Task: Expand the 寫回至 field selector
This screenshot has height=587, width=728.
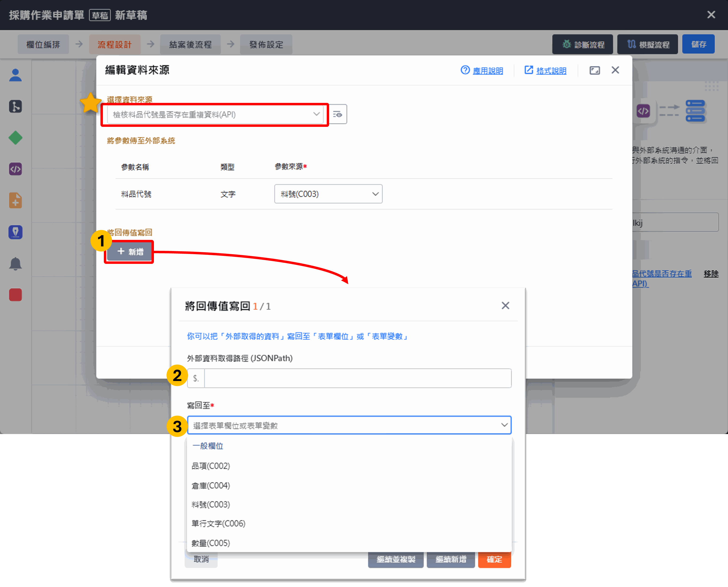Action: (x=349, y=425)
